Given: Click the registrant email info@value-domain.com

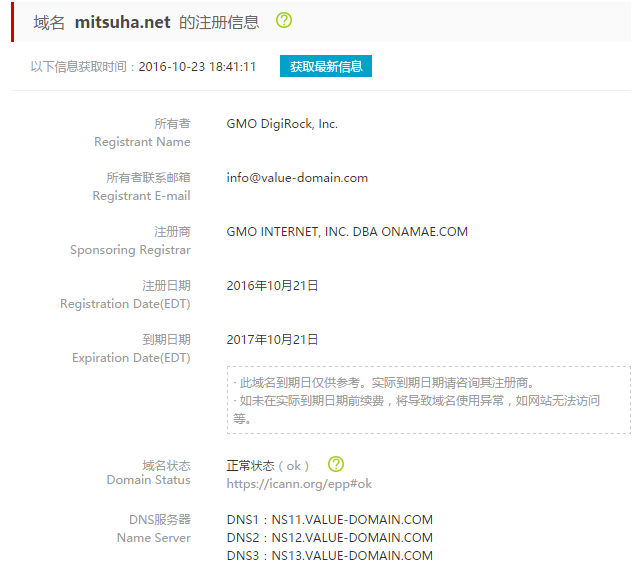Looking at the screenshot, I should (297, 178).
